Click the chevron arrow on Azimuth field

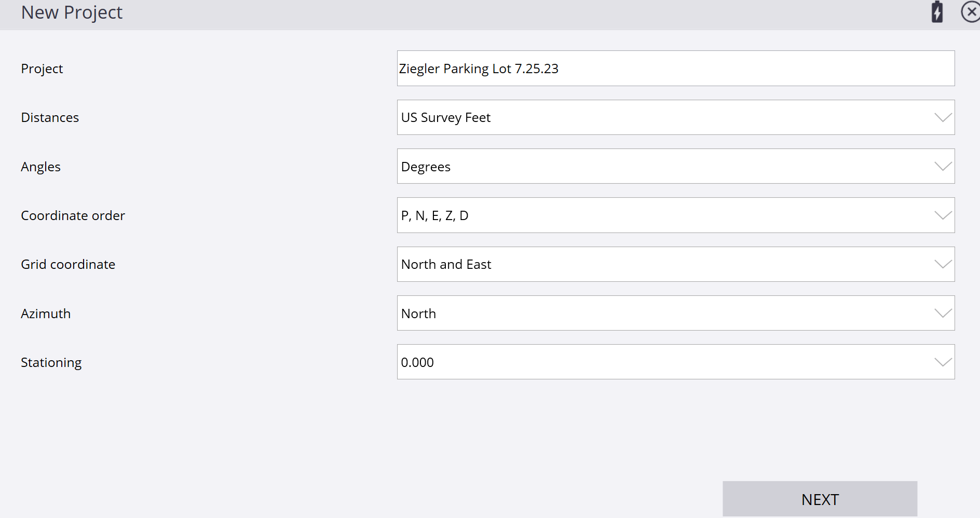(x=943, y=313)
